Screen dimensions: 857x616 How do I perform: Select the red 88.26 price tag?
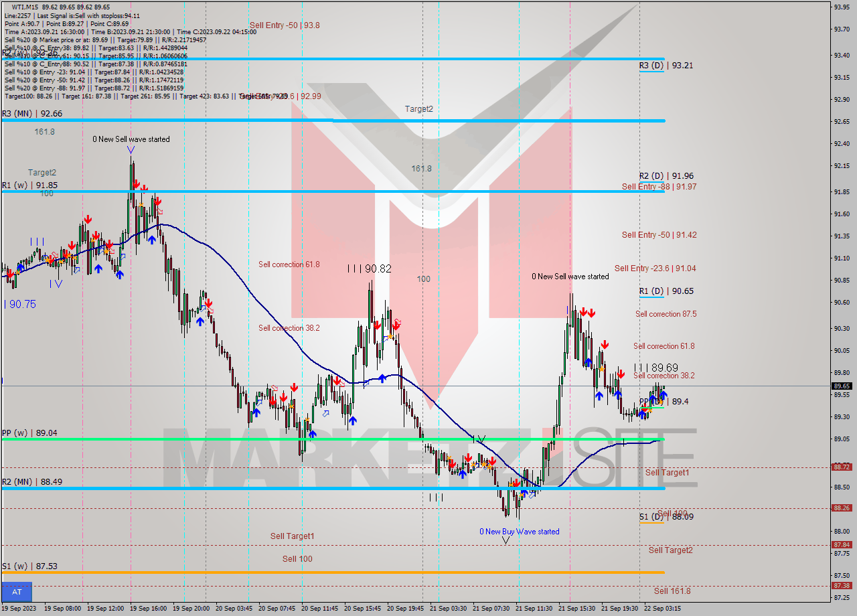842,508
